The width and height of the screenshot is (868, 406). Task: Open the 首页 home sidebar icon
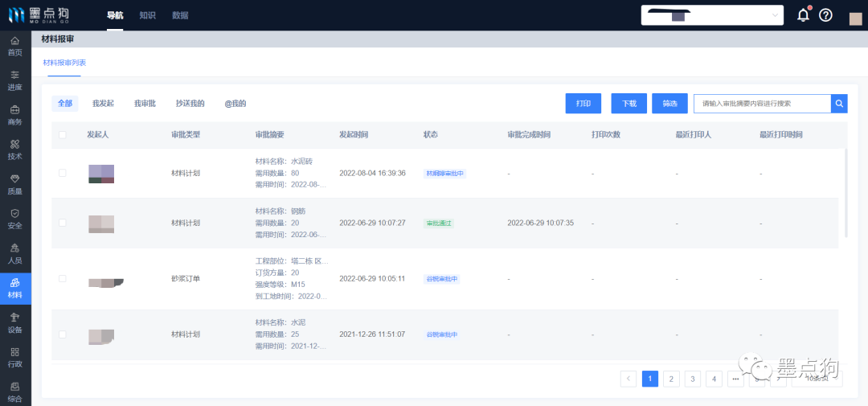coord(15,46)
